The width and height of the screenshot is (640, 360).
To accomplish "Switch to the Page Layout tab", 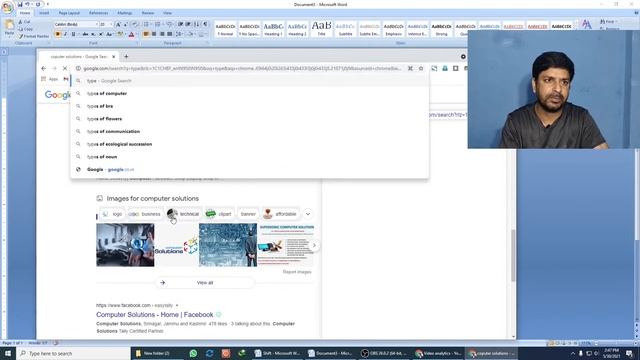I will (x=69, y=13).
